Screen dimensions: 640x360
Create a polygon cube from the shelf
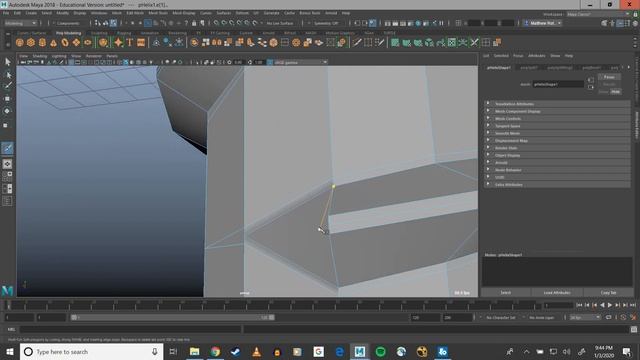point(31,42)
